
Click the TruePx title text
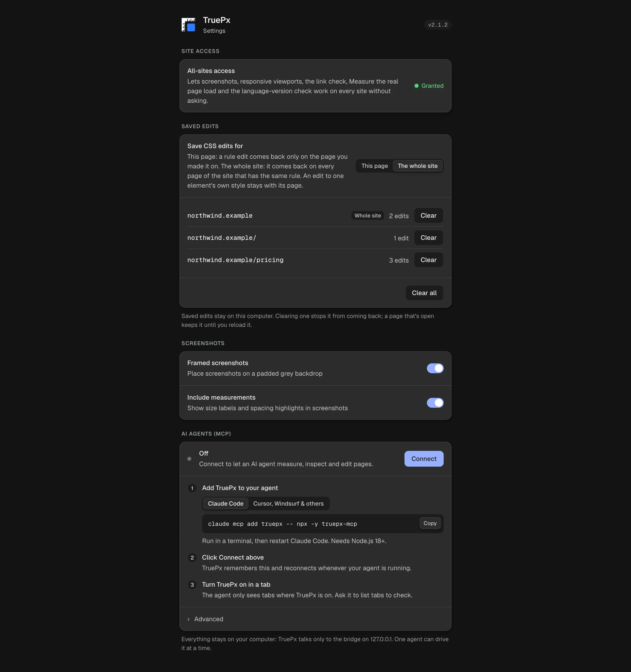point(217,20)
